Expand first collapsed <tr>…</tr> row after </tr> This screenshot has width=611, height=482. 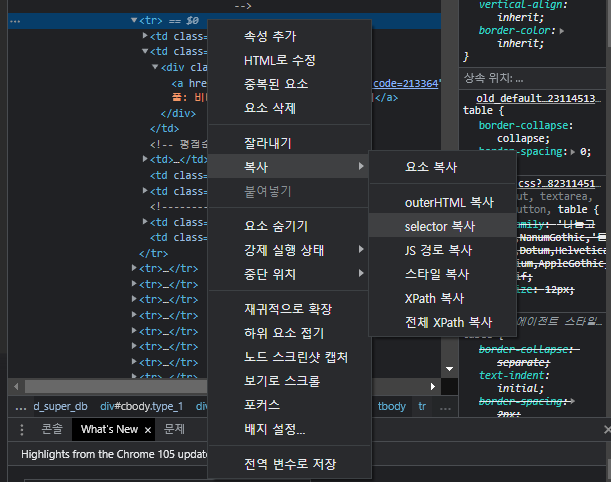click(x=134, y=268)
